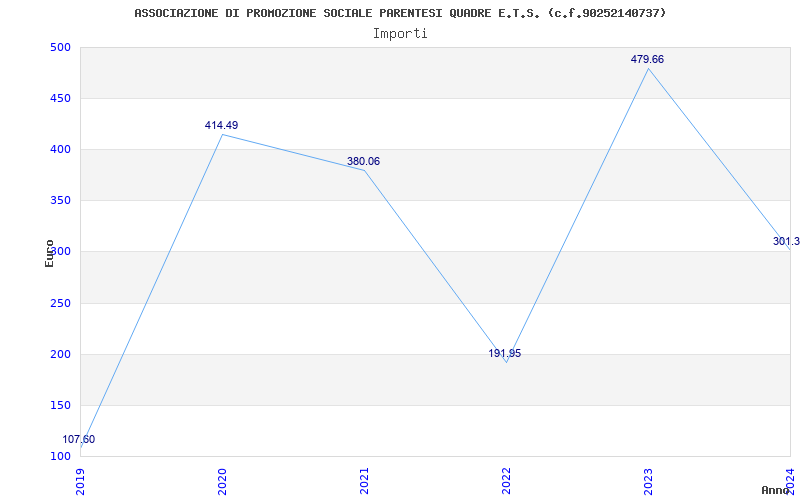Viewport: 800px width, 500px height.
Task: Click the 100 y-axis tick label
Action: click(60, 457)
